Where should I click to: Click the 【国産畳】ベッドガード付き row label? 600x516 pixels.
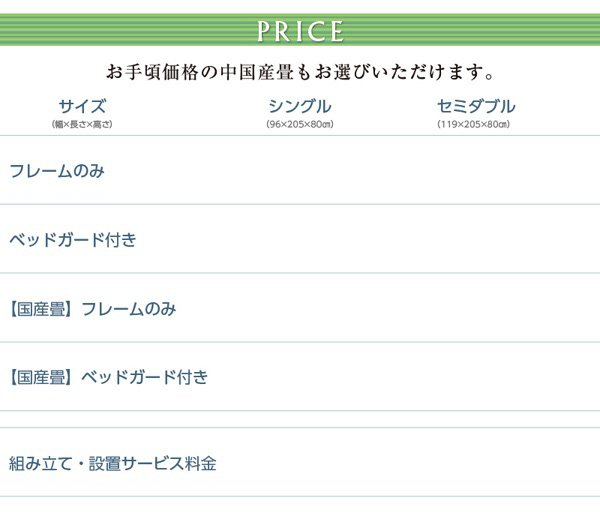pos(108,378)
